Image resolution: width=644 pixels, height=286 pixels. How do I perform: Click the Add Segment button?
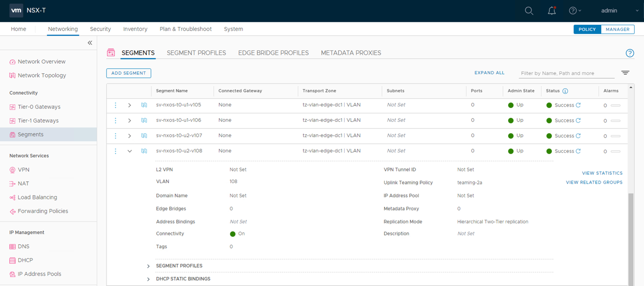pyautogui.click(x=129, y=73)
